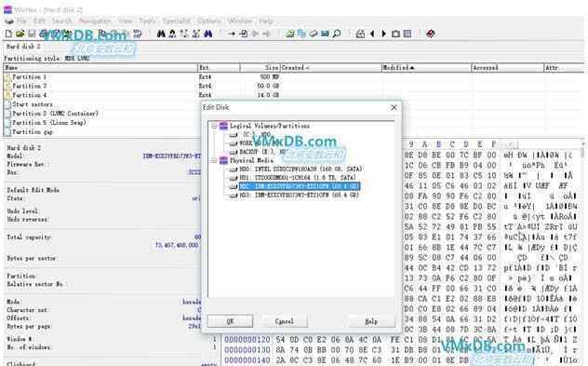Collapse the Physical Media tree node
The image size is (588, 366).
[214, 161]
